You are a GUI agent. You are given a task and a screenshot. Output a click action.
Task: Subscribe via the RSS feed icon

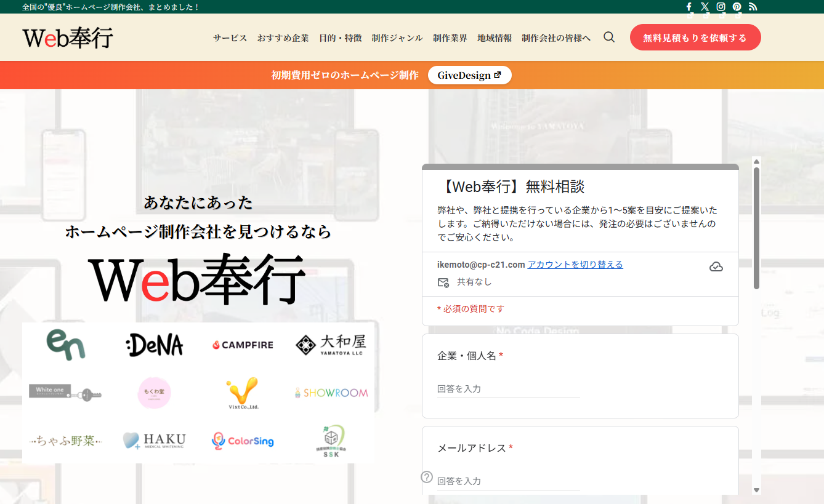point(753,6)
